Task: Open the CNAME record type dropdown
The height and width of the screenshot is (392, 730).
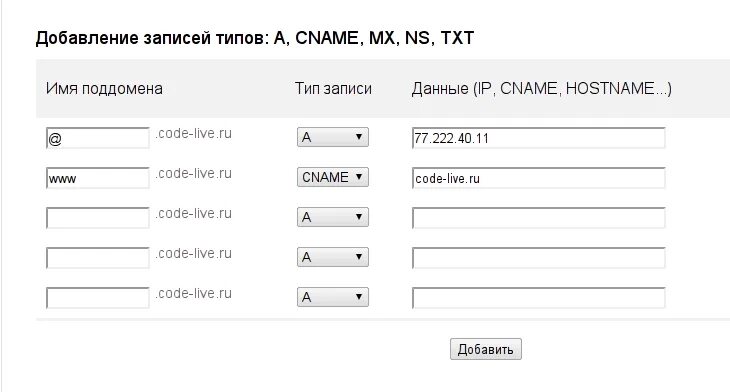Action: 333,177
